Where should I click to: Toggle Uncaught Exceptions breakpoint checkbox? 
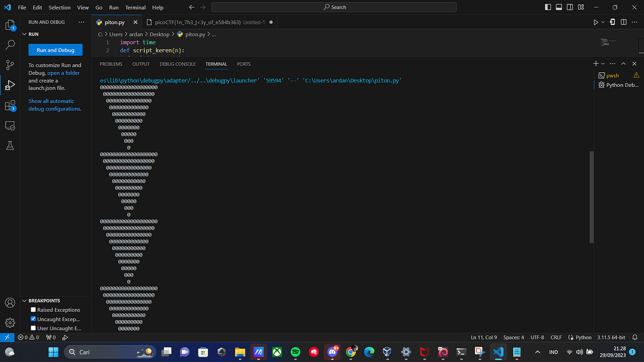point(33,319)
